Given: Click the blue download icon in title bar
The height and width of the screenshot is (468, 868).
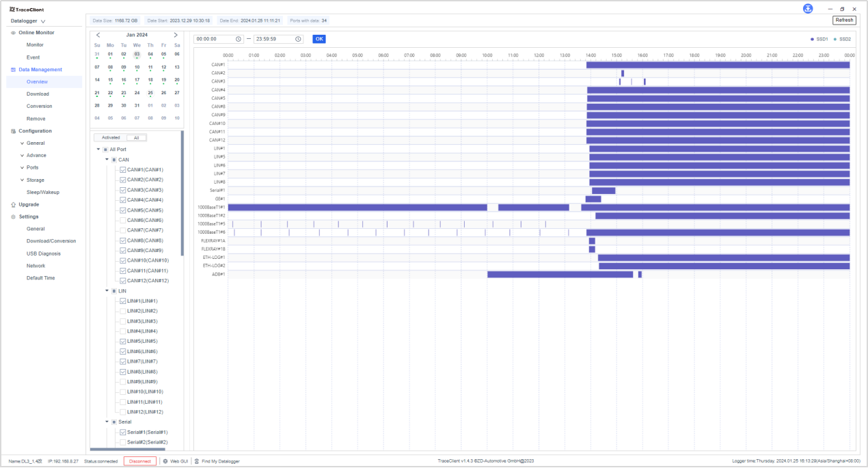Looking at the screenshot, I should pos(808,8).
